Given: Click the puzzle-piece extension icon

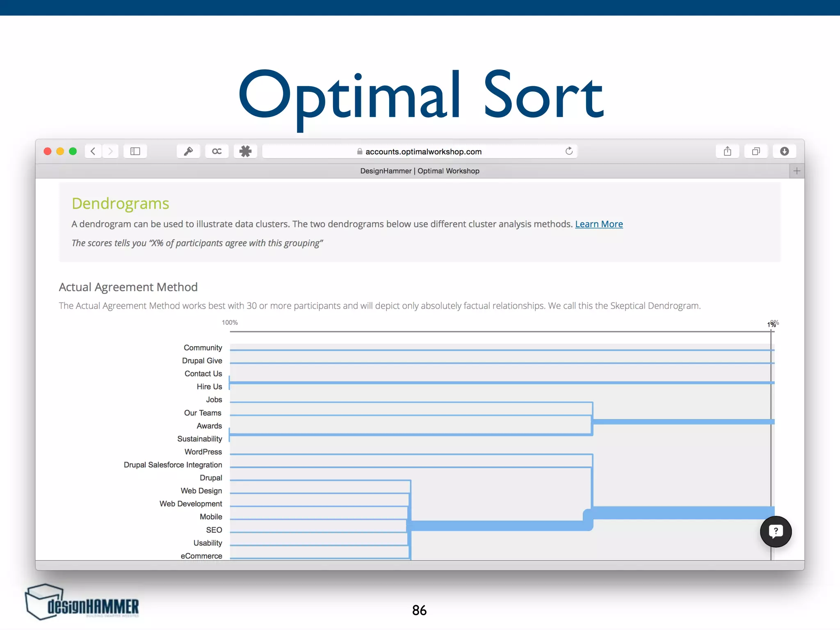Looking at the screenshot, I should click(x=245, y=151).
